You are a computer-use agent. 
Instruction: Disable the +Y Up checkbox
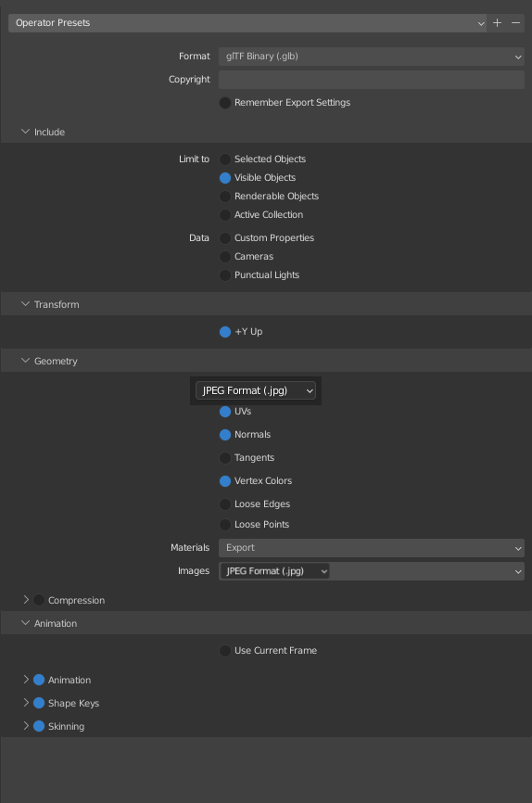225,332
